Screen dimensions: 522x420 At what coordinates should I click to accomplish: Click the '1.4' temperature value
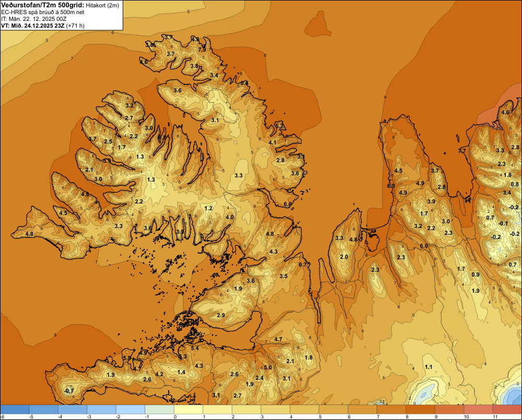181,372
